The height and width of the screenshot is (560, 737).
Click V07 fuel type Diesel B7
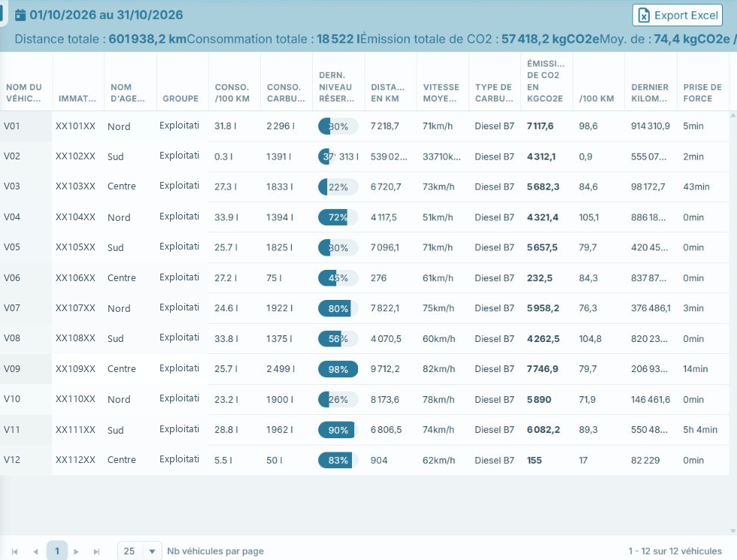pos(495,308)
